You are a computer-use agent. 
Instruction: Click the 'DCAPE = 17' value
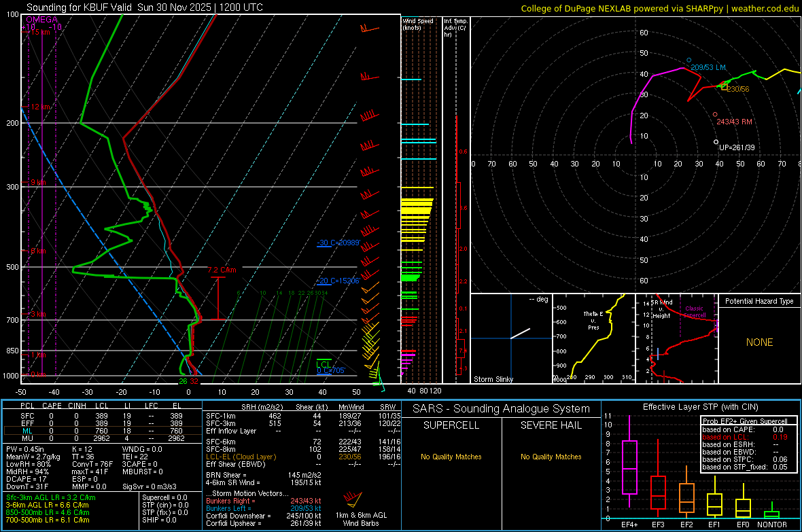(x=27, y=479)
